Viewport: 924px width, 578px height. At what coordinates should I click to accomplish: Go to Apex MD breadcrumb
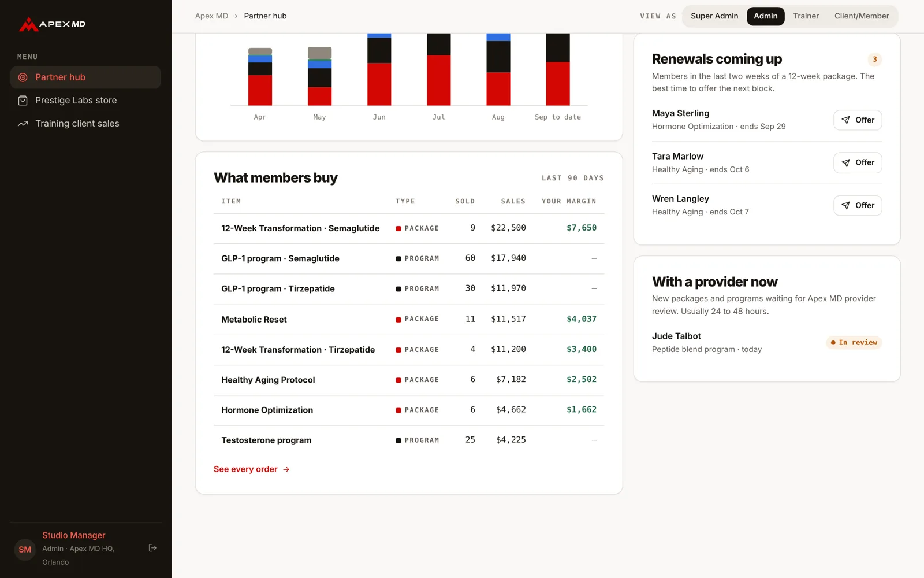[x=211, y=16]
